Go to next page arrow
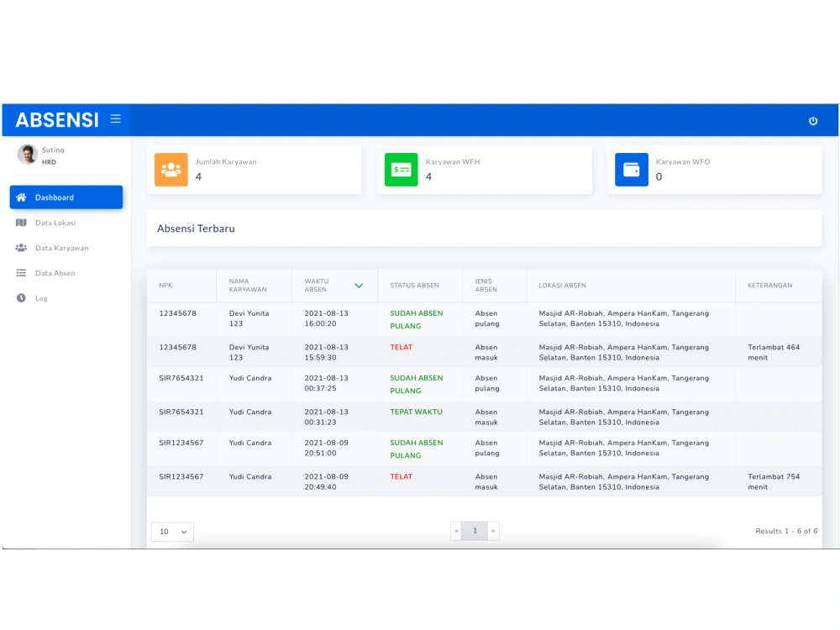840x630 pixels. pyautogui.click(x=493, y=531)
